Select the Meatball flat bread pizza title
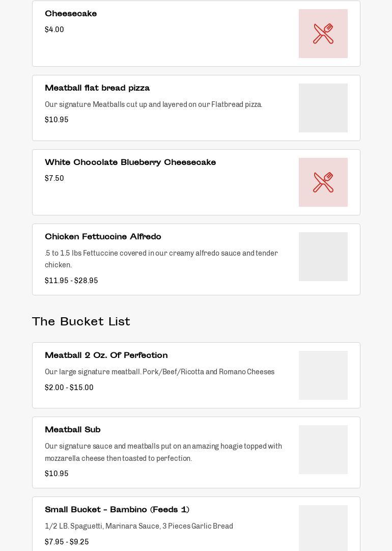This screenshot has height=551, width=392. coord(97,88)
